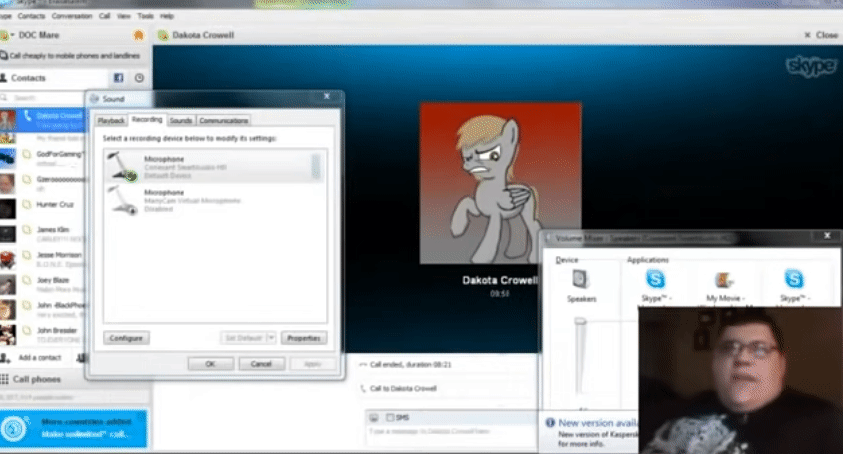This screenshot has width=843, height=454.
Task: Click the Speakers device icon
Action: coord(581,280)
